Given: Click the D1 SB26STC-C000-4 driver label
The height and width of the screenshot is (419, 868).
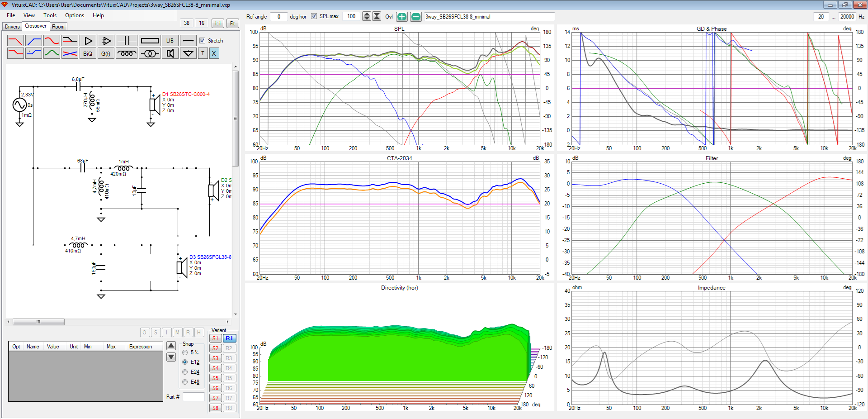Looking at the screenshot, I should (x=186, y=94).
